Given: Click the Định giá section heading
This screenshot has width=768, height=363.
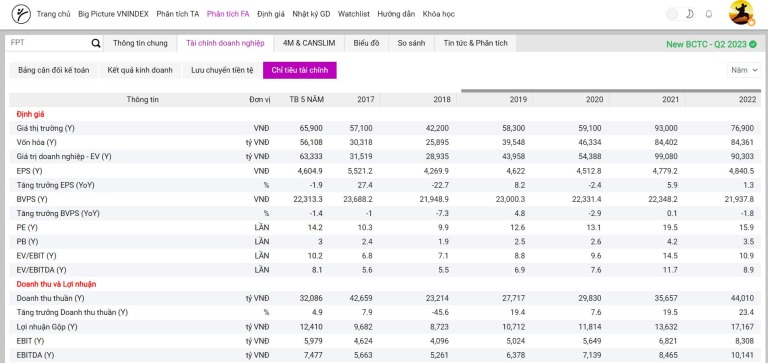Looking at the screenshot, I should 30,114.
